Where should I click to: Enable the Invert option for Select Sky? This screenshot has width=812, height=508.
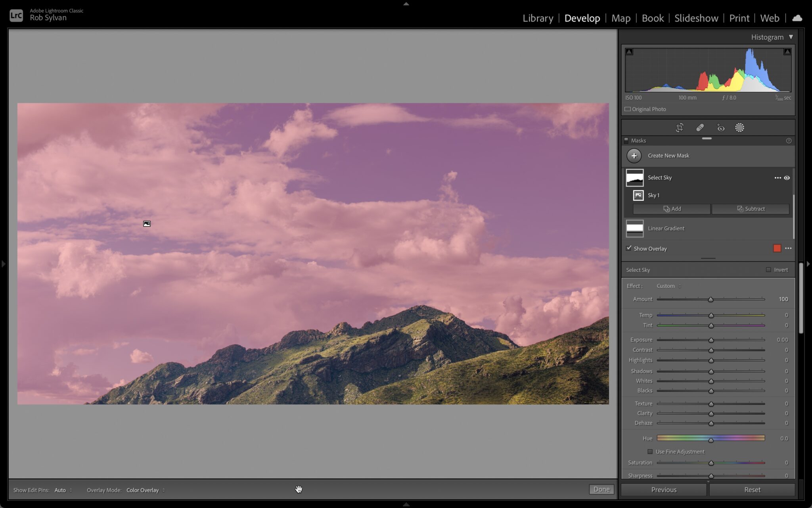(769, 269)
